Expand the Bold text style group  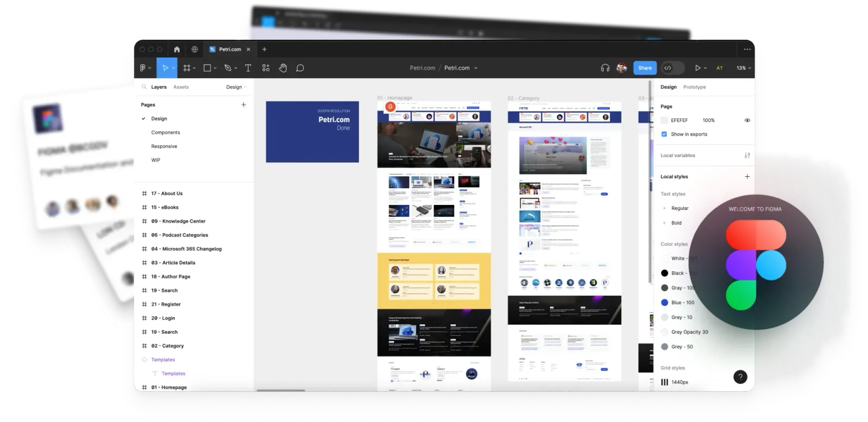[x=665, y=223]
